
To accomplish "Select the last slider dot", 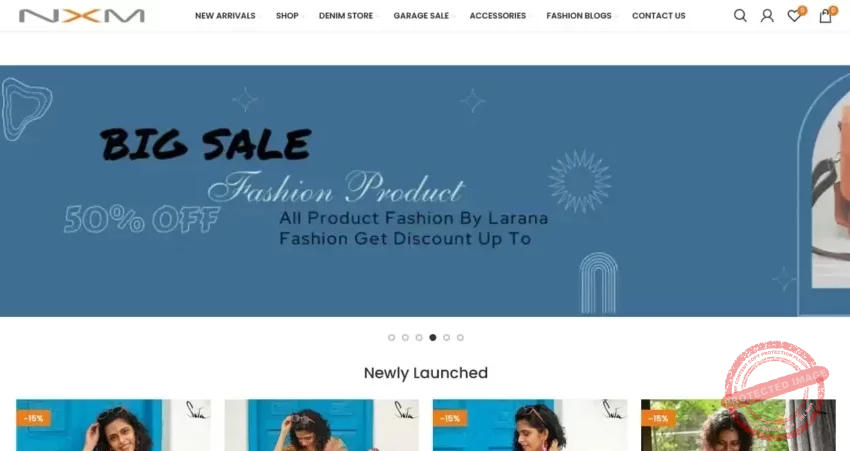I will tap(460, 337).
